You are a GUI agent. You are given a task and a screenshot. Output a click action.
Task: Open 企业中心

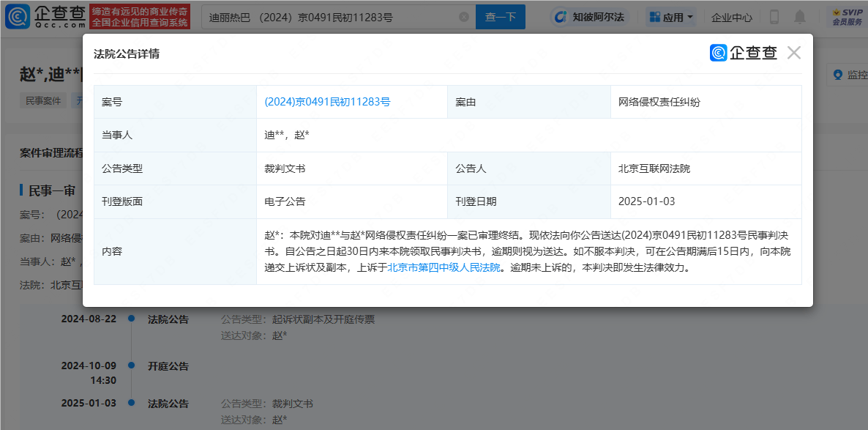click(x=731, y=17)
